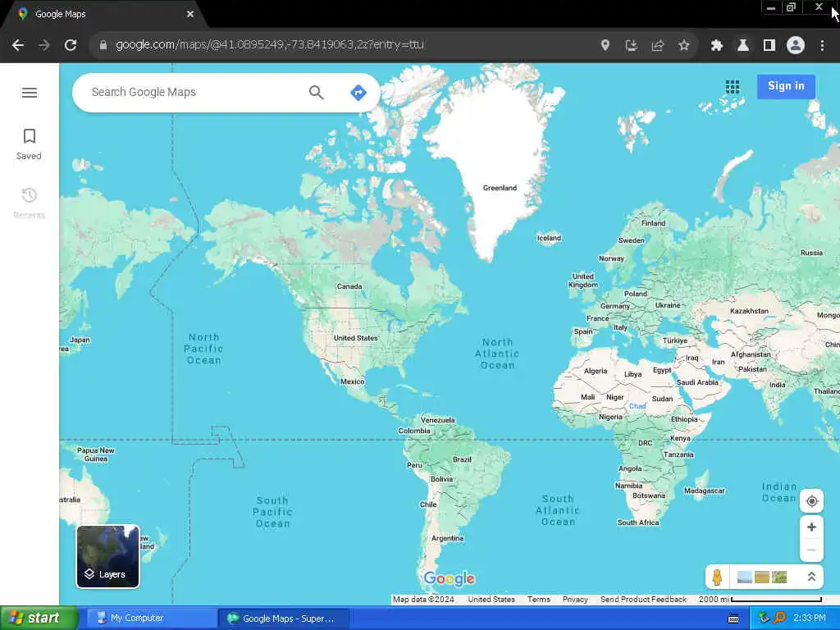Select Google Maps taskbar button
Screen dimensions: 840x630
pyautogui.click(x=284, y=619)
